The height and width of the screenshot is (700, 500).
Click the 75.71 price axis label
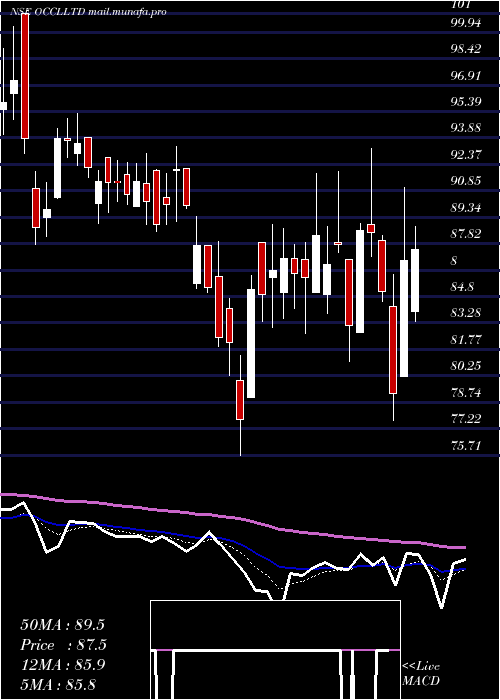466,446
